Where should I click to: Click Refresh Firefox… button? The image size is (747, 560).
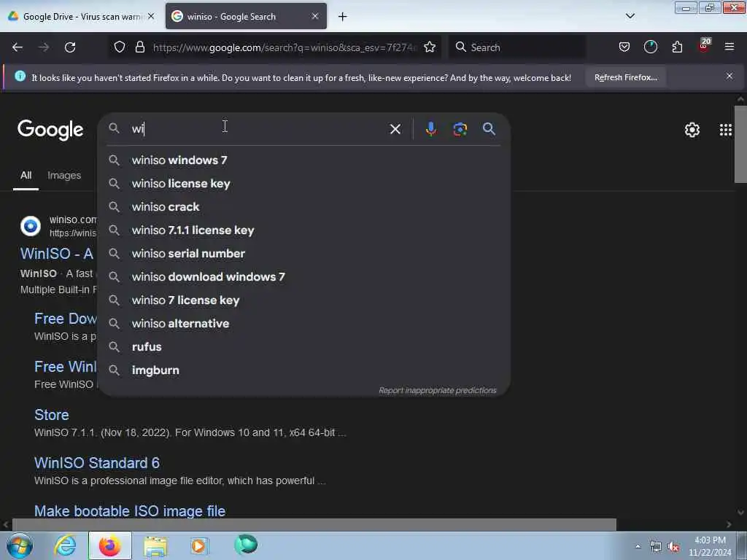pyautogui.click(x=625, y=77)
